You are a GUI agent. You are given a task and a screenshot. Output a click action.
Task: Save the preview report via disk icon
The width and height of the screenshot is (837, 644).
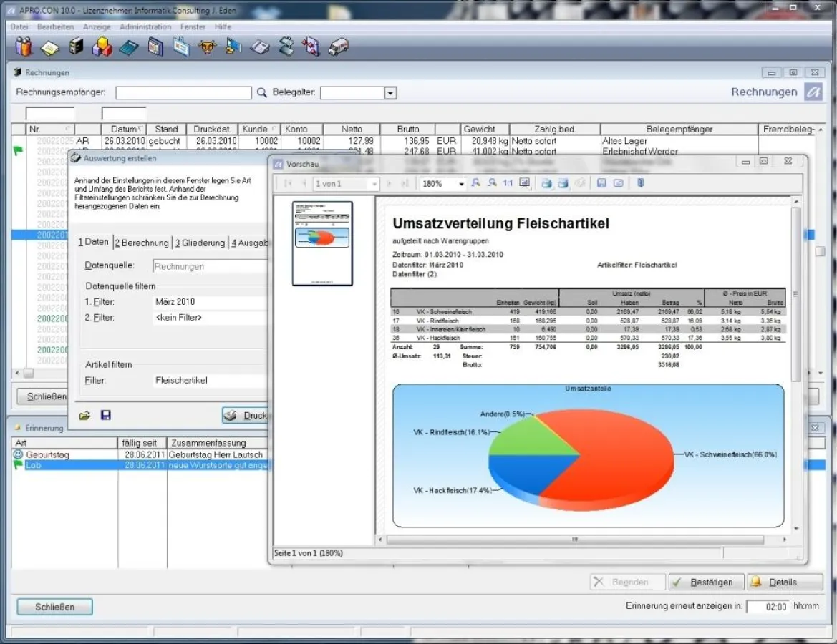pos(601,183)
